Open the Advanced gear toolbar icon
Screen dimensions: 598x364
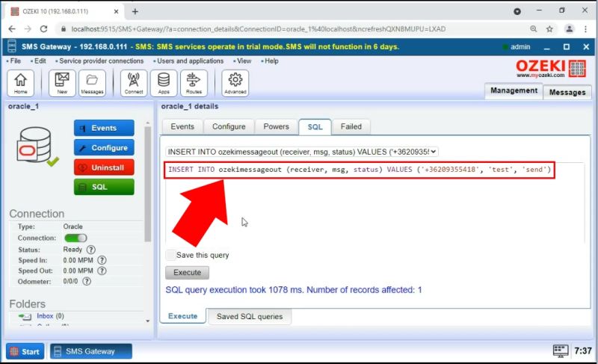[x=235, y=83]
